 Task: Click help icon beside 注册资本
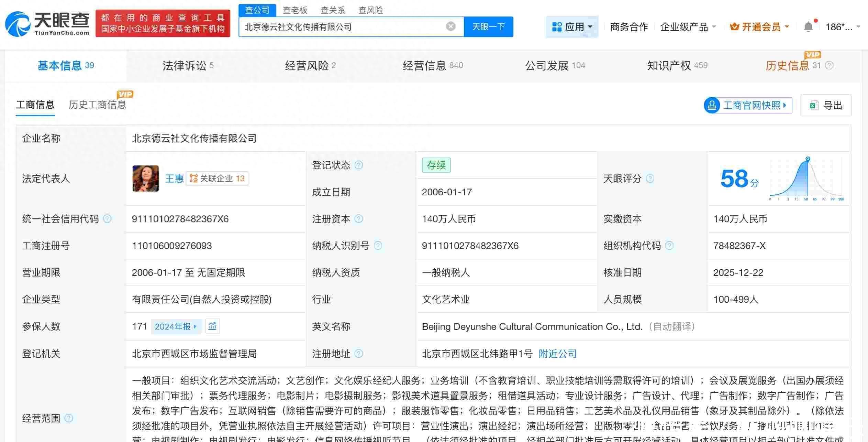pyautogui.click(x=358, y=219)
